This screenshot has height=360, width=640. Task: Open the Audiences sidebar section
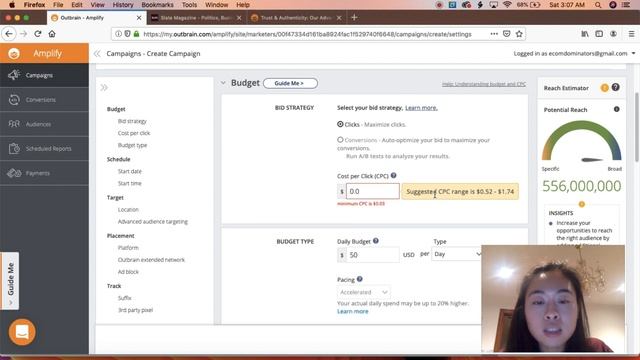tap(44, 124)
